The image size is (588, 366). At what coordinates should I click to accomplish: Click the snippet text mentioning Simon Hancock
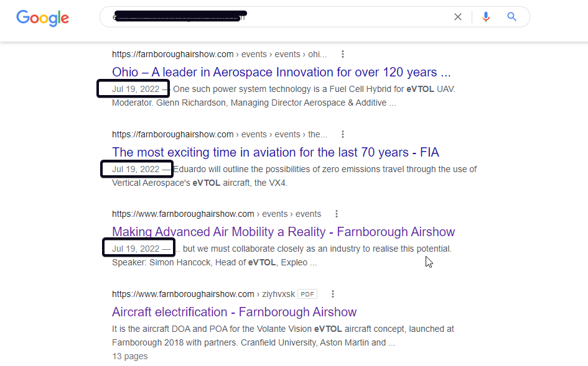[x=214, y=263]
